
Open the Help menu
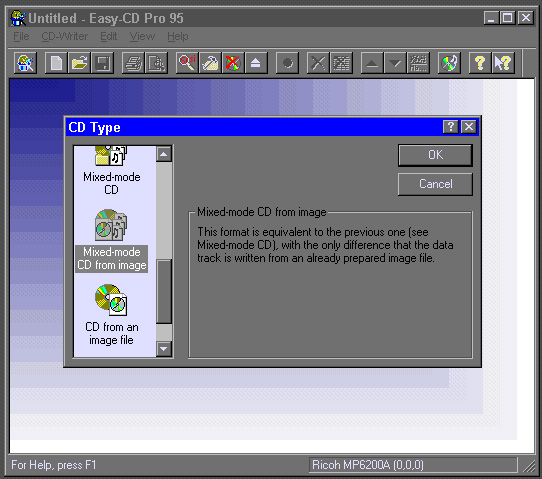click(178, 36)
